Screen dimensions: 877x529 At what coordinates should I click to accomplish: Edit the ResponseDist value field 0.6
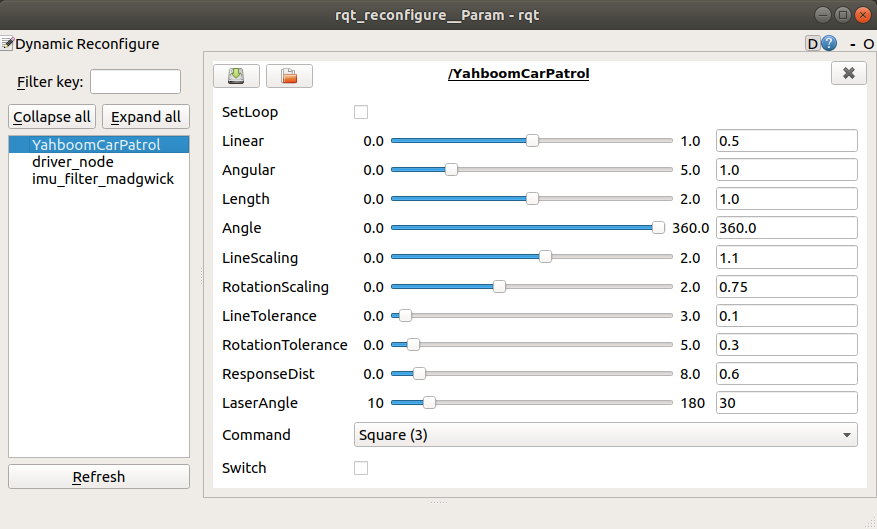coord(786,374)
